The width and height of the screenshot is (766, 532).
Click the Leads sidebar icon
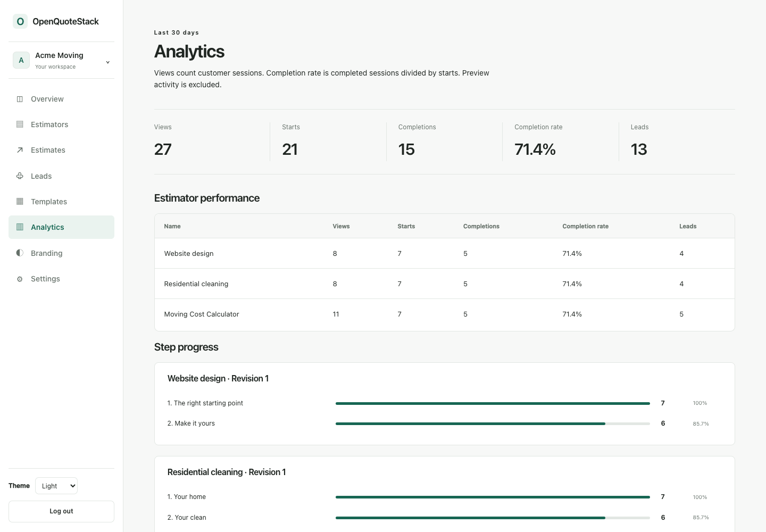pyautogui.click(x=20, y=176)
